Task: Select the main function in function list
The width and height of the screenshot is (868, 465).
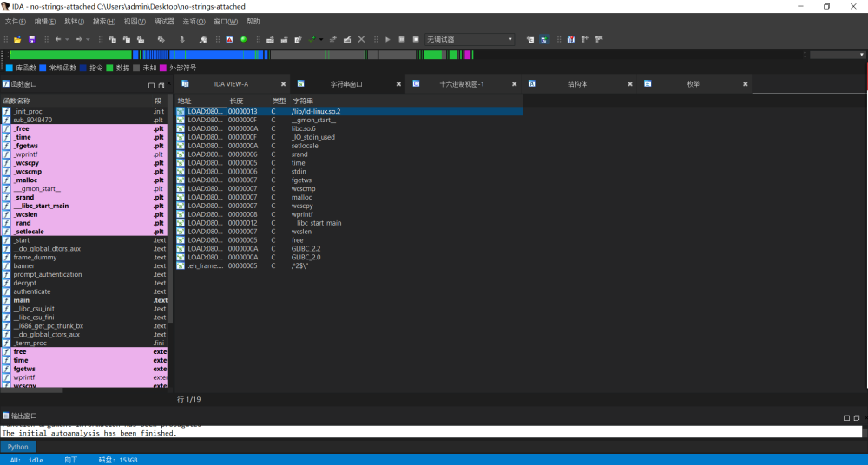Action: click(84, 300)
